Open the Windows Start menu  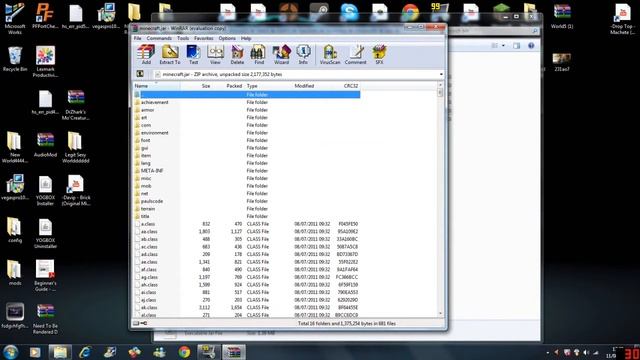point(11,351)
